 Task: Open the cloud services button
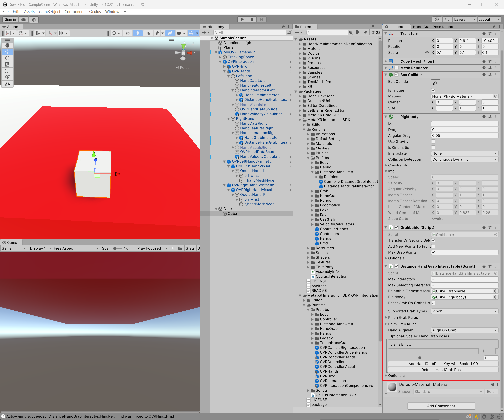[24, 19]
